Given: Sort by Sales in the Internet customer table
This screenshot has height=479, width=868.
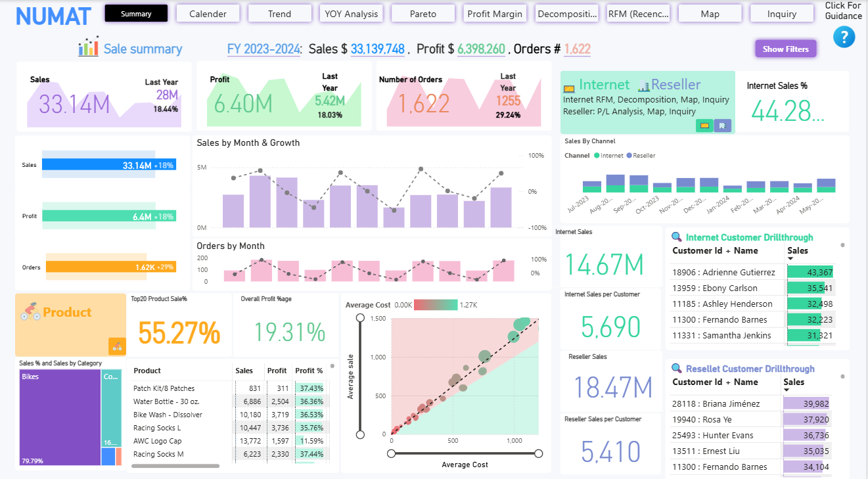Looking at the screenshot, I should [798, 250].
